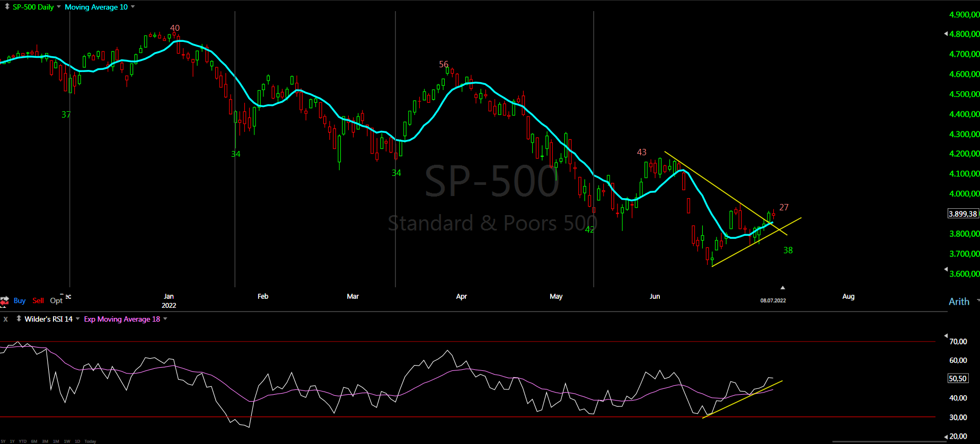Click the Wilder's RSI 14 label
The width and height of the screenshot is (980, 444).
click(48, 319)
